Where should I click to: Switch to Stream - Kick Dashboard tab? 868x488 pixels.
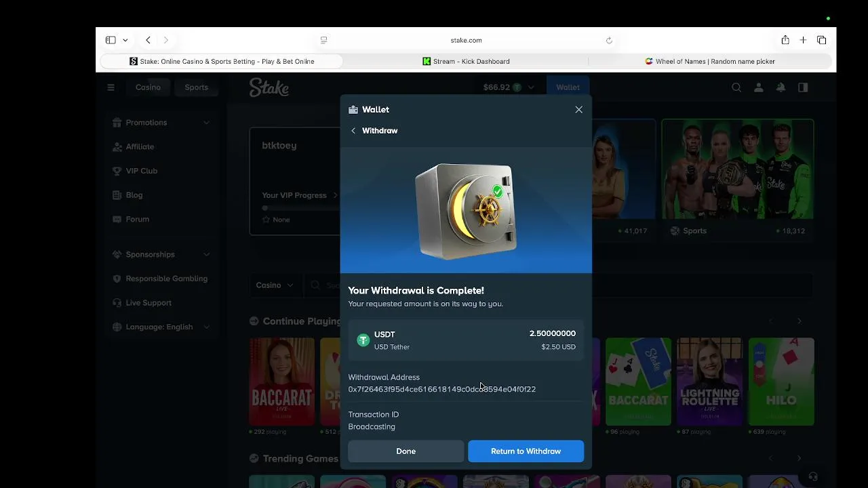coord(466,61)
